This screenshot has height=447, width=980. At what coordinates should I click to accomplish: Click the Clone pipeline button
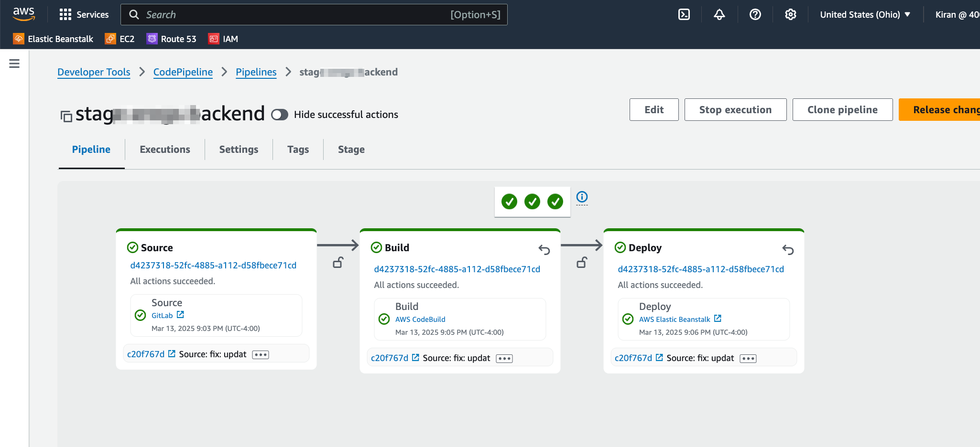pos(842,109)
